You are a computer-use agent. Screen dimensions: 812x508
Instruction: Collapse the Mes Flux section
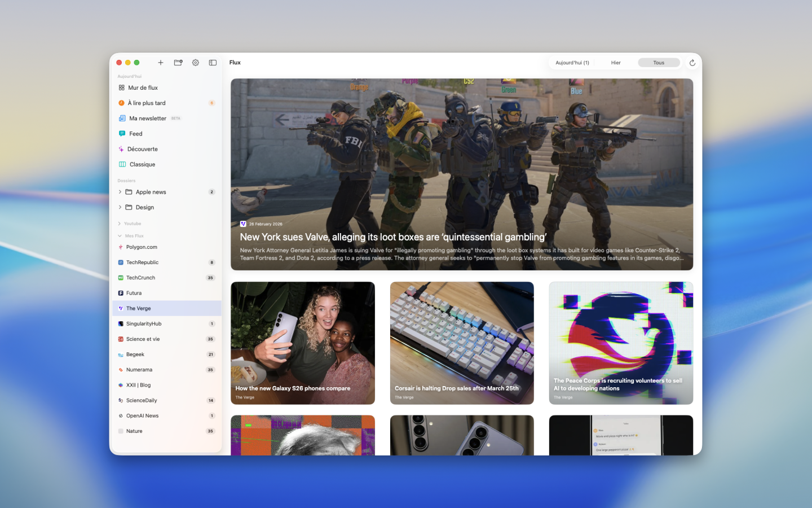click(x=120, y=236)
